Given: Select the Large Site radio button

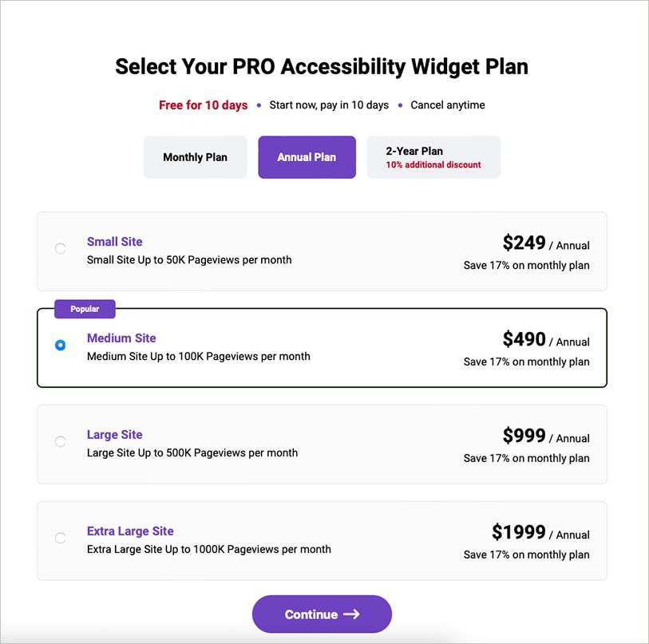Looking at the screenshot, I should click(x=60, y=441).
